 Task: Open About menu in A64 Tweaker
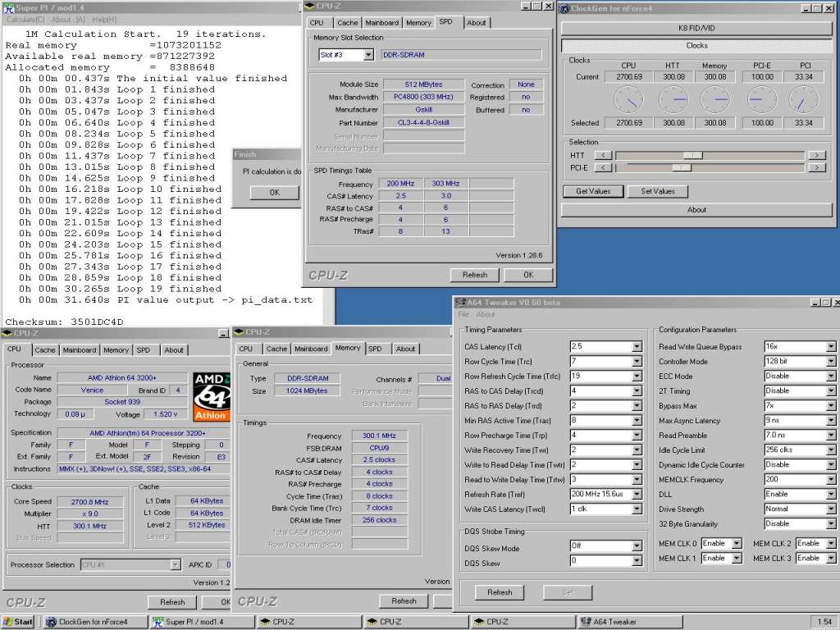coord(486,314)
